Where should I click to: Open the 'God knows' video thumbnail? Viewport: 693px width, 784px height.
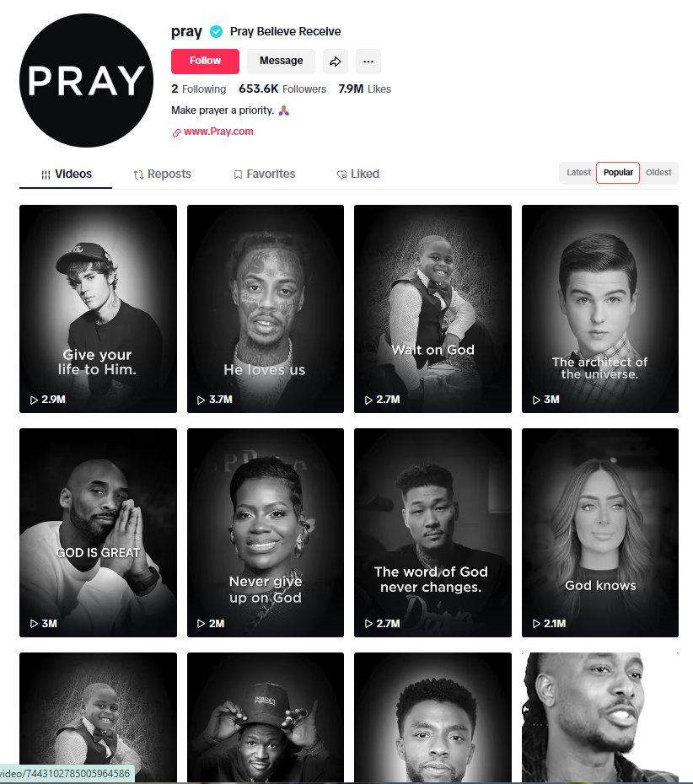click(600, 533)
